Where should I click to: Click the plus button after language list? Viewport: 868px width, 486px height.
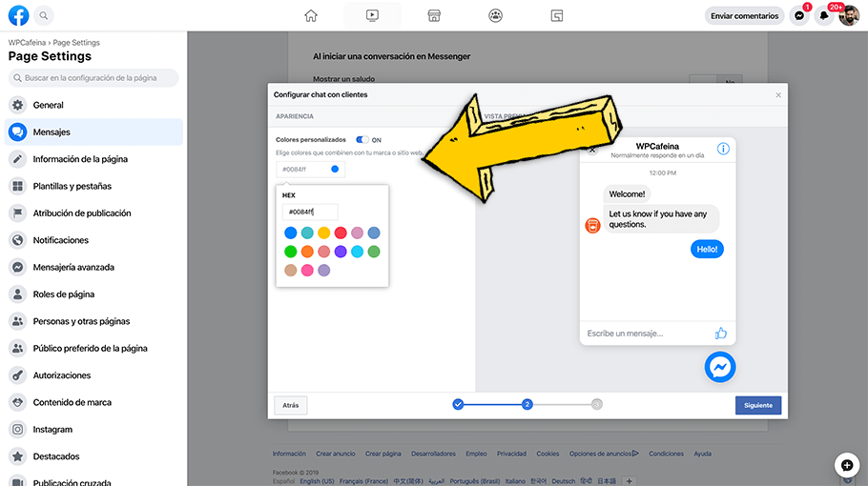(x=629, y=481)
